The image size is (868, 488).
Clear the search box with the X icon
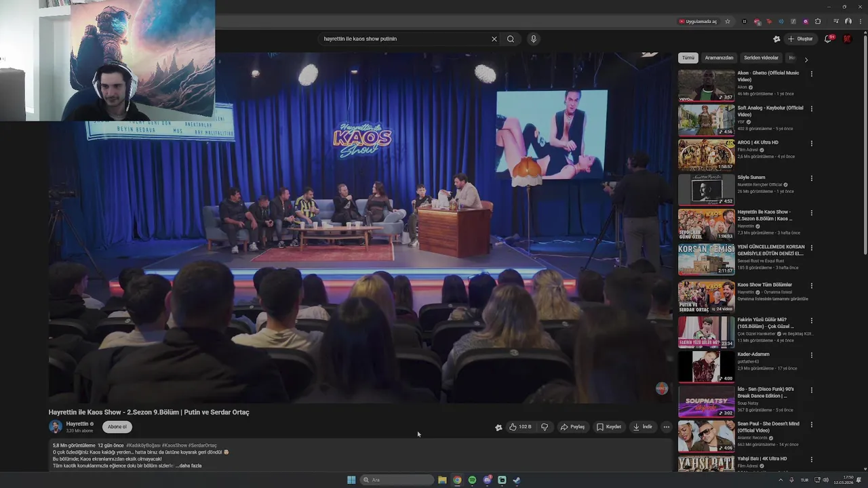(x=494, y=39)
